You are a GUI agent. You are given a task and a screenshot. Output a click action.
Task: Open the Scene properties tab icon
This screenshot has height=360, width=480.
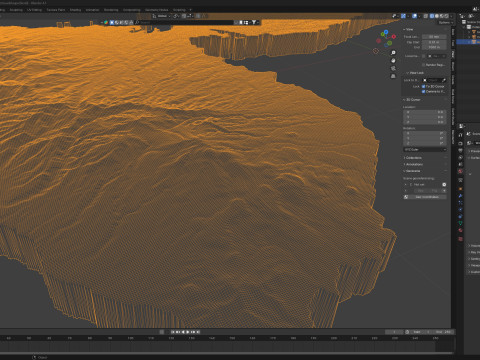pyautogui.click(x=460, y=164)
